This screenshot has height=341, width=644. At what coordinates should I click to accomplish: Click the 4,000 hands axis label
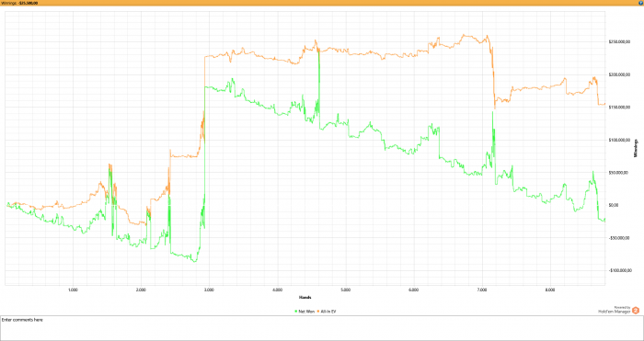[x=277, y=290]
